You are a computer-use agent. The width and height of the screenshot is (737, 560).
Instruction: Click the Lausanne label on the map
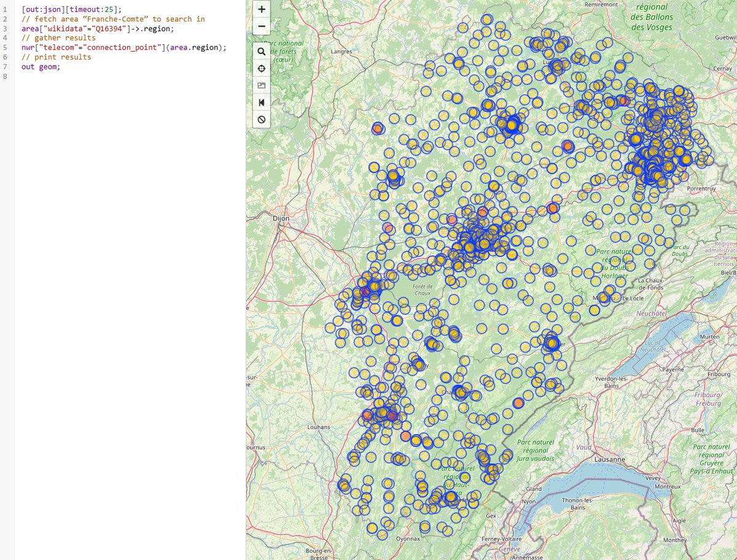pyautogui.click(x=610, y=459)
